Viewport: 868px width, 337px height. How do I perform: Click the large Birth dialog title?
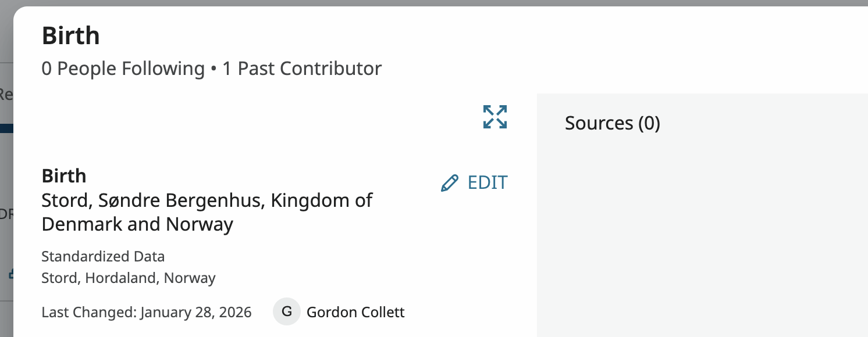coord(71,36)
